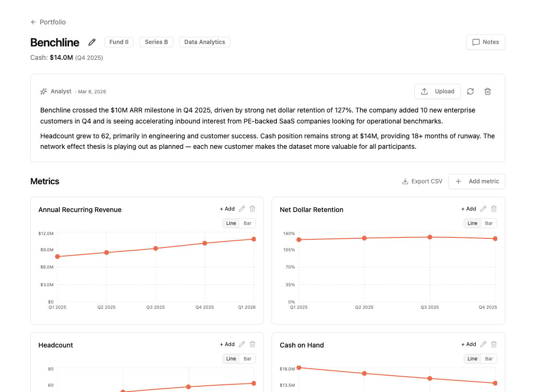Delete the Cash on Hand metric
The image size is (536, 392).
coord(494,344)
